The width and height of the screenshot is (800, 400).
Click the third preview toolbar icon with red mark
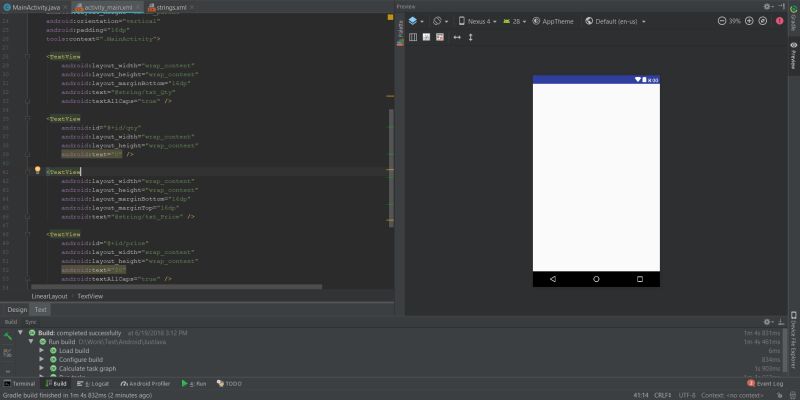tap(440, 37)
